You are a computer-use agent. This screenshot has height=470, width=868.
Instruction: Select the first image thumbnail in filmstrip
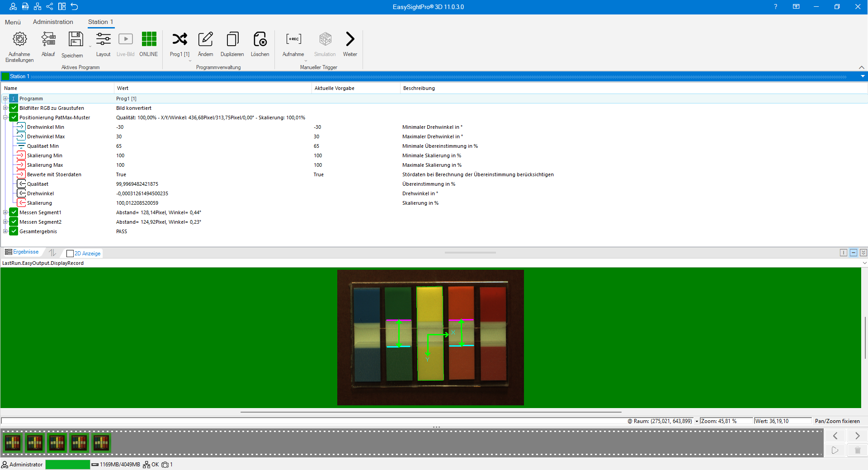[13, 443]
